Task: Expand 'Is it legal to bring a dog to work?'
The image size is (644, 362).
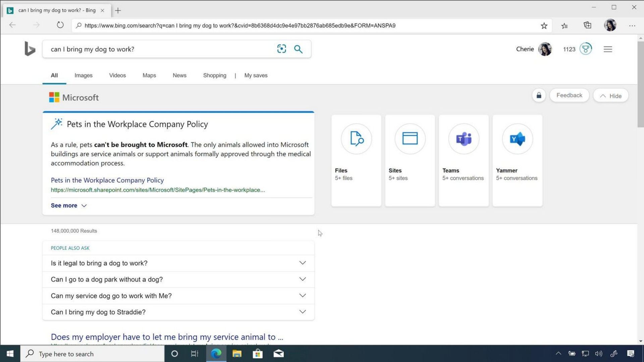Action: (302, 263)
